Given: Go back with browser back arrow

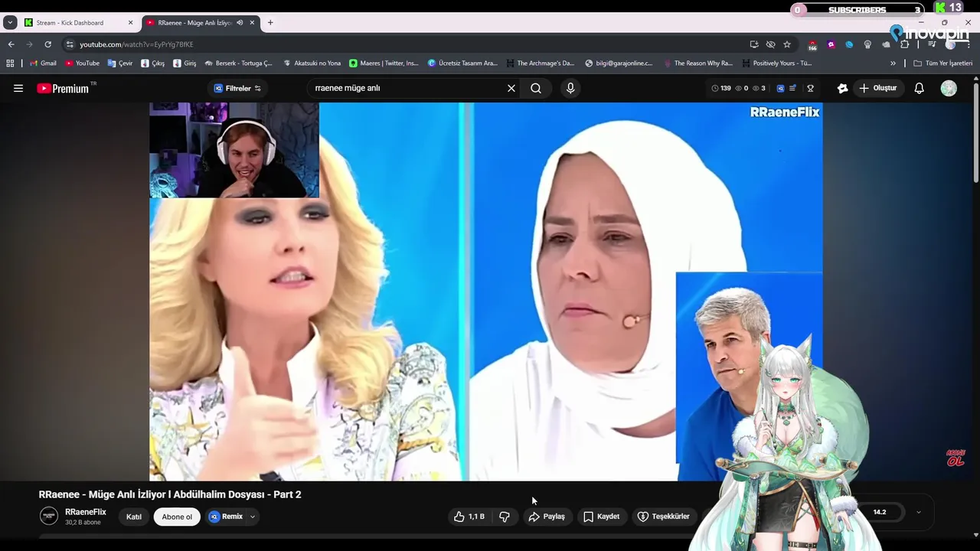Looking at the screenshot, I should (x=11, y=44).
